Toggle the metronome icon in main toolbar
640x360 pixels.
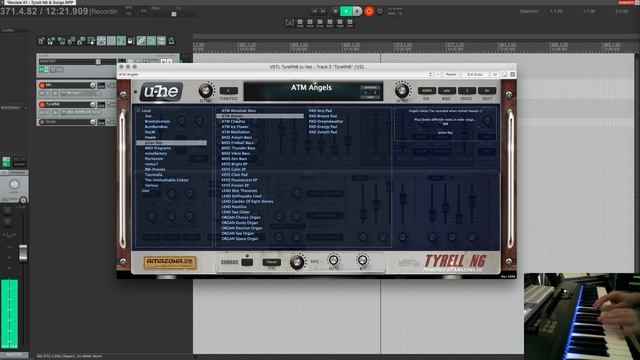point(171,41)
